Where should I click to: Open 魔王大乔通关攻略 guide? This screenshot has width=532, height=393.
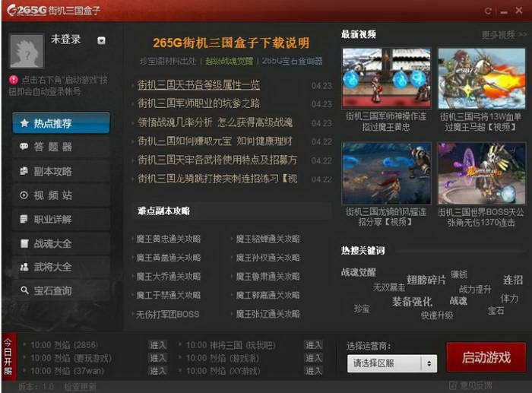click(168, 277)
